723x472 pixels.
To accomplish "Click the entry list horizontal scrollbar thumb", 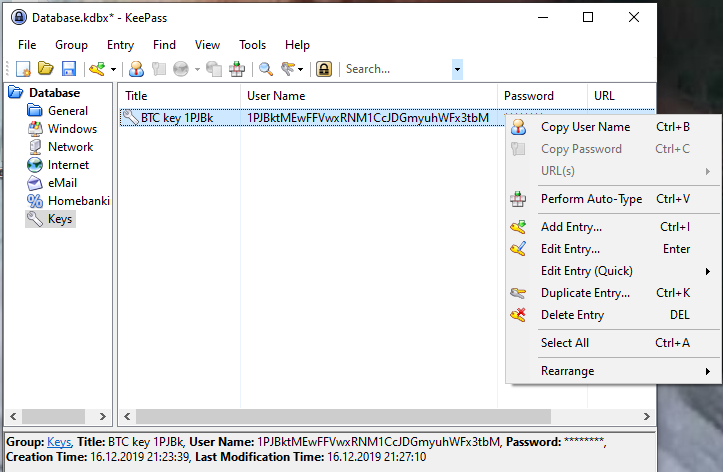I will (343, 417).
